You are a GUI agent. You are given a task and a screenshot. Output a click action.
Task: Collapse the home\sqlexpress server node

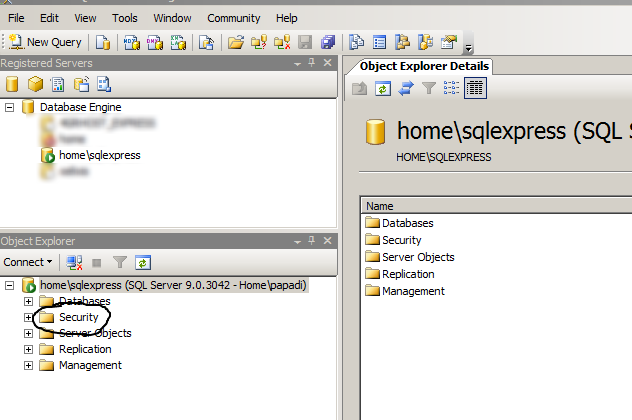click(x=10, y=285)
